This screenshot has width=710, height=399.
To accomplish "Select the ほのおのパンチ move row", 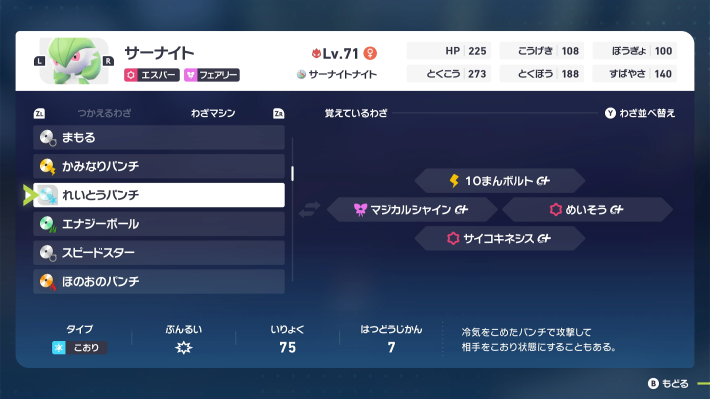I will tap(159, 281).
